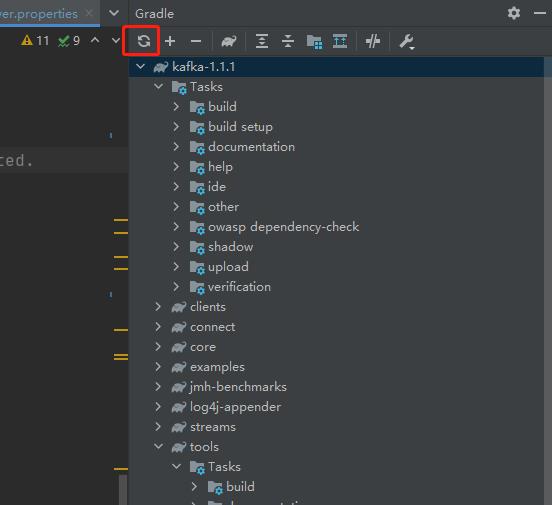Select the top-level build task folder

pos(222,107)
